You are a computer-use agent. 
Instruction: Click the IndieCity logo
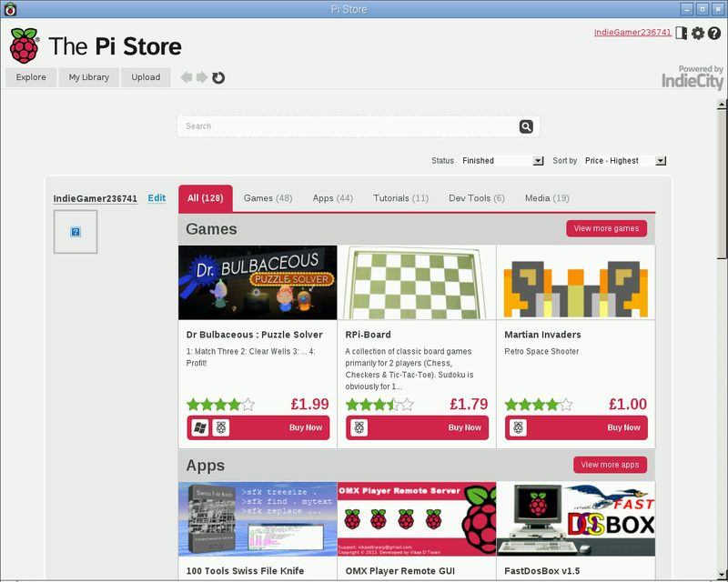tap(693, 77)
